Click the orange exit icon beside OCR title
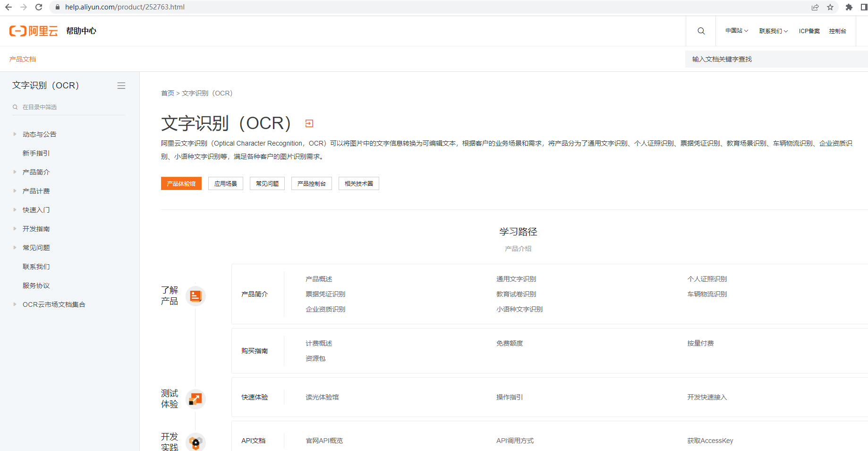Image resolution: width=868 pixels, height=451 pixels. pos(309,123)
